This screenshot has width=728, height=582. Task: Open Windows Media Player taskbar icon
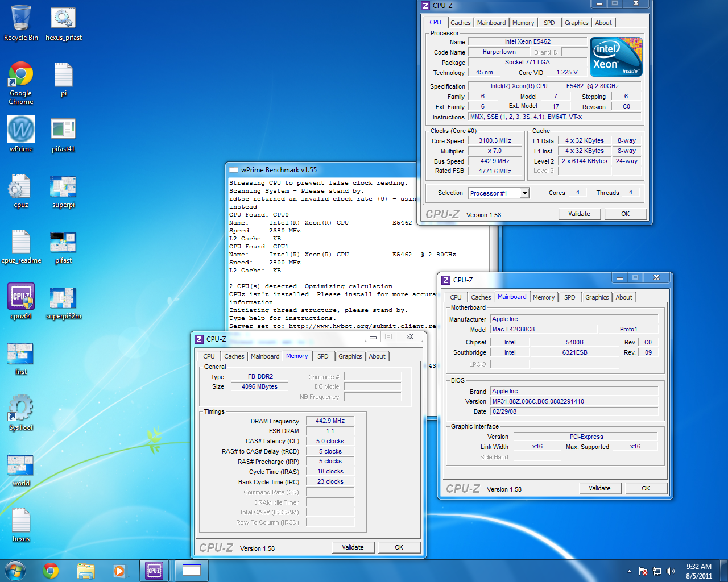point(119,571)
